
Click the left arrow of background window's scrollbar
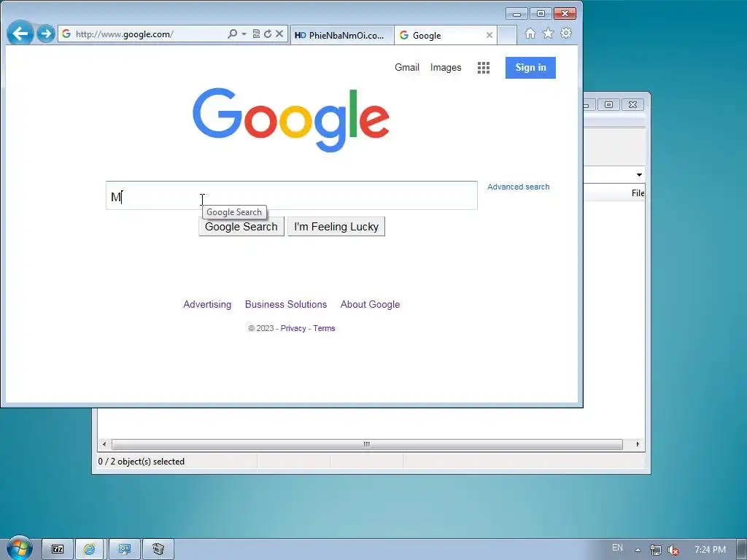(104, 444)
